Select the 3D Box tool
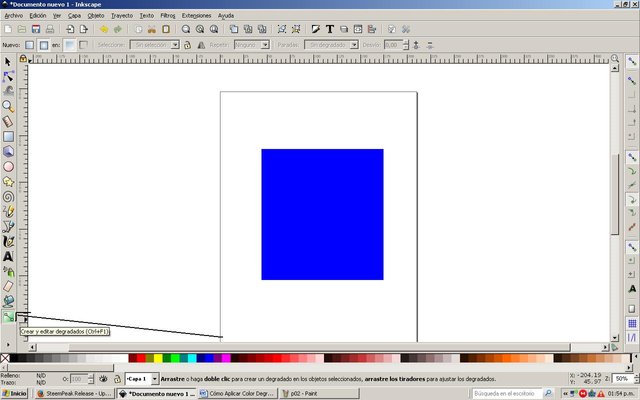This screenshot has width=640, height=400. click(8, 151)
